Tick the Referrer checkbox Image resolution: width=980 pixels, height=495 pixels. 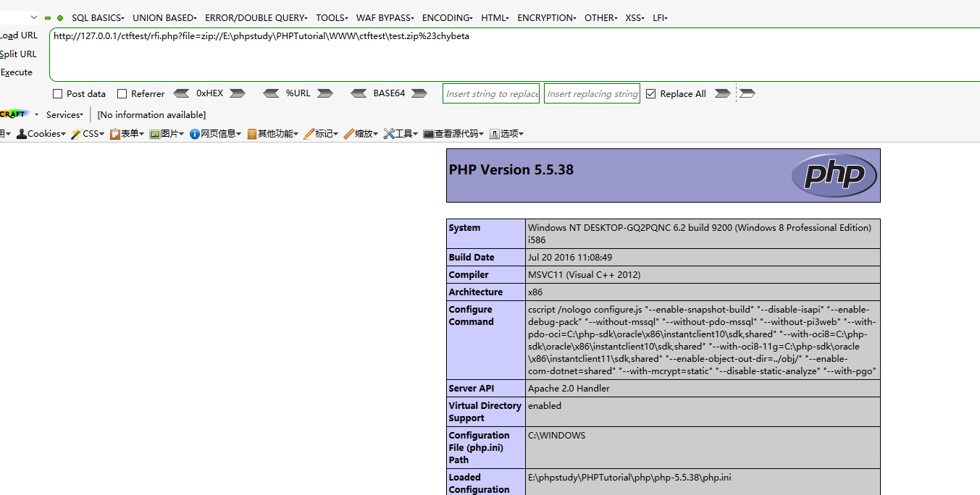point(122,94)
